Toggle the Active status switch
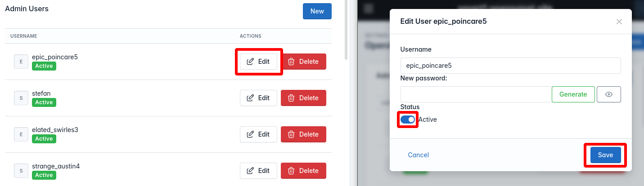 (408, 120)
